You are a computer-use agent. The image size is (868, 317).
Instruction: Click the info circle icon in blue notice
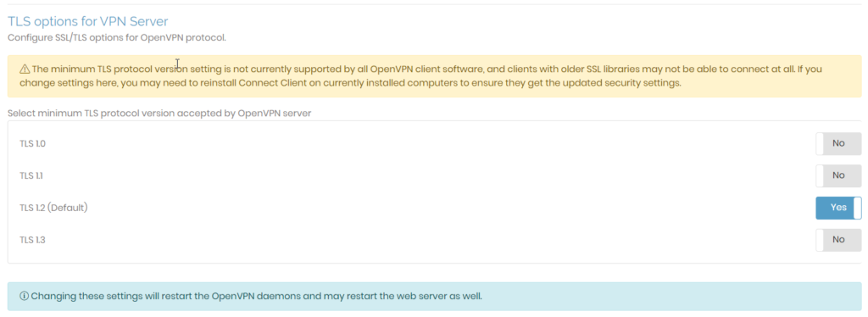click(x=25, y=296)
